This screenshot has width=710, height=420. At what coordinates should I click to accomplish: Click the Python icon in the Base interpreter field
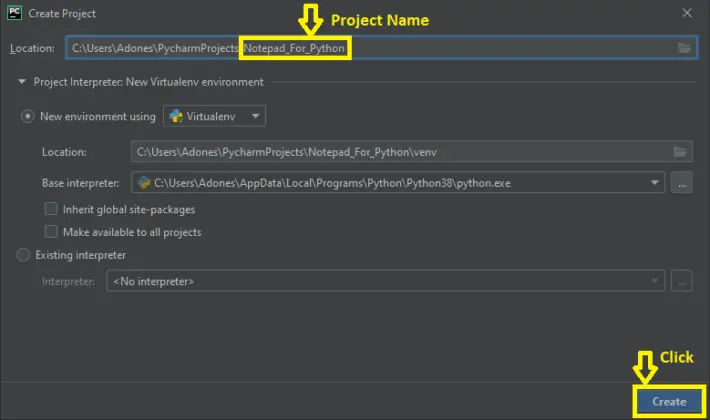(144, 183)
